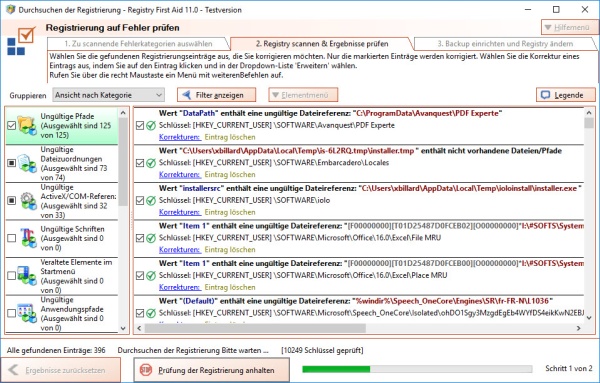Click Prüfung der Registrierung anhalten button
Screen dimensions: 600x383
point(211,370)
